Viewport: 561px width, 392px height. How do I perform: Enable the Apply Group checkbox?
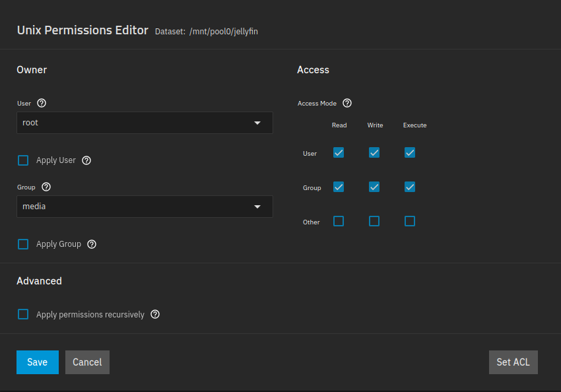pos(23,244)
